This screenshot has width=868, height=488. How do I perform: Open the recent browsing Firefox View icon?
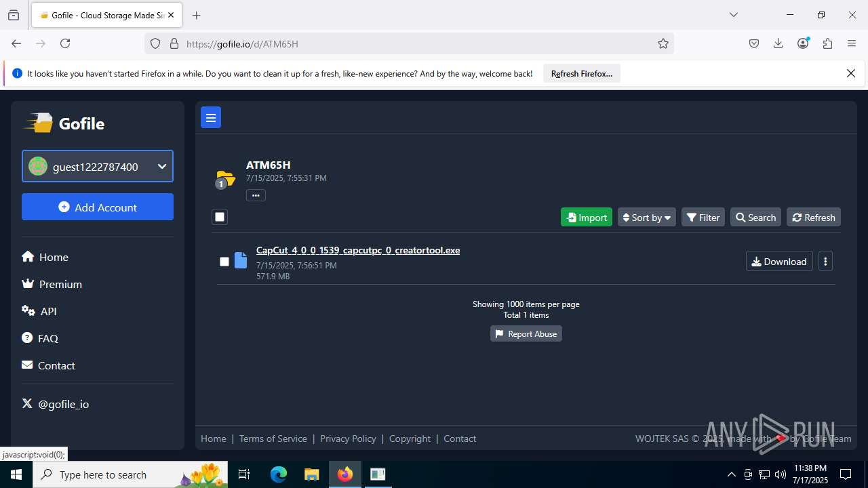(14, 15)
